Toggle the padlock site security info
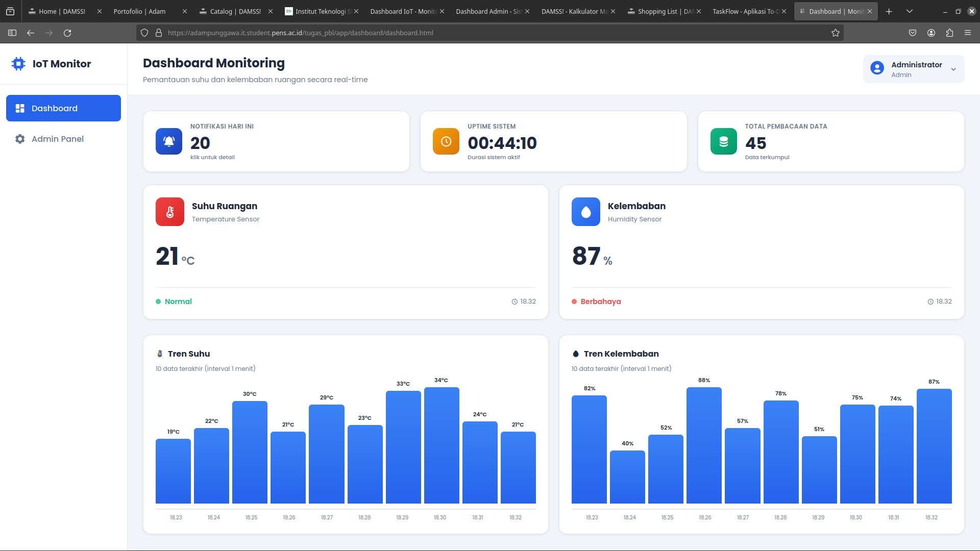980x551 pixels. (x=159, y=33)
